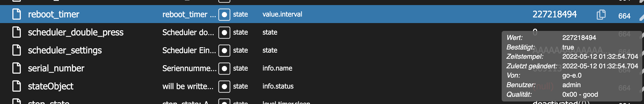Click the 664 permission of reboot_timer
644x104 pixels.
tap(624, 16)
